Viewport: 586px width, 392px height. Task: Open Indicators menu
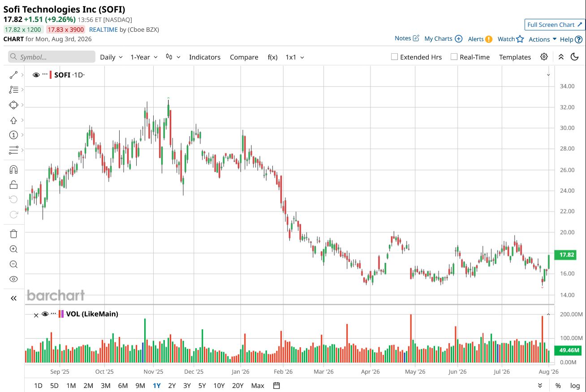tap(205, 57)
